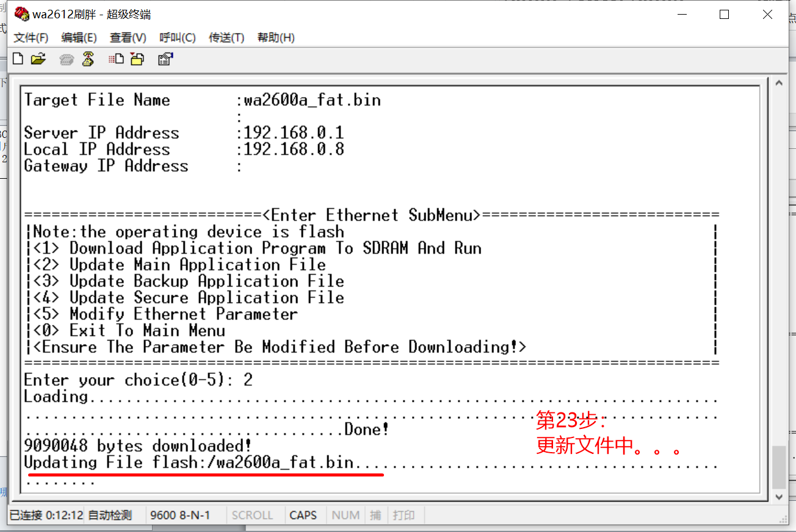The height and width of the screenshot is (532, 796).
Task: Maximize the 超级终端 window
Action: pyautogui.click(x=724, y=14)
